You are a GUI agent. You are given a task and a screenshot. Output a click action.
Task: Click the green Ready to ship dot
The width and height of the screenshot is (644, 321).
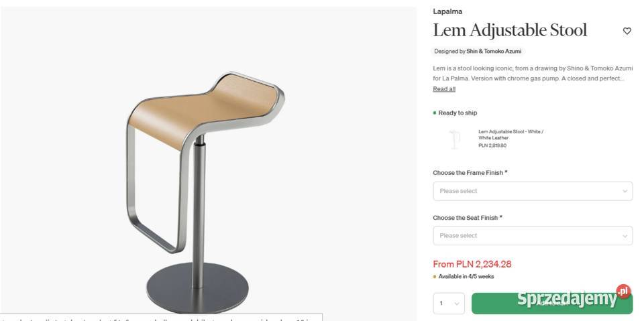click(435, 113)
